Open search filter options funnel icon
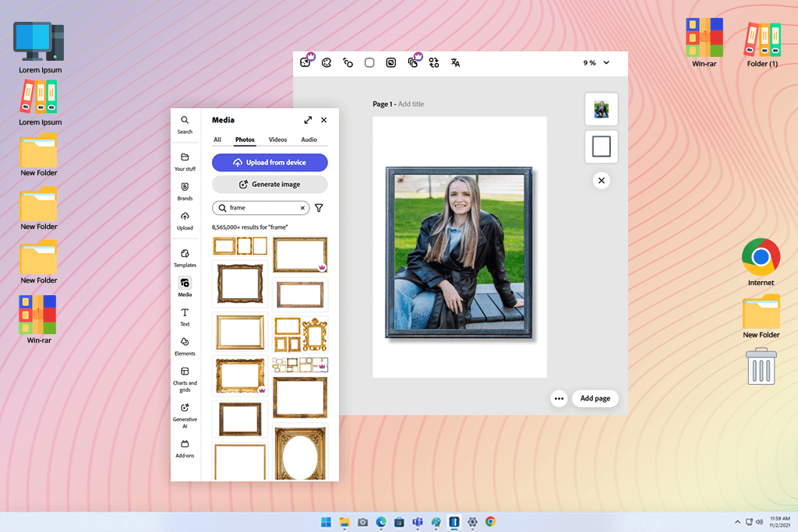The height and width of the screenshot is (532, 798). [319, 207]
